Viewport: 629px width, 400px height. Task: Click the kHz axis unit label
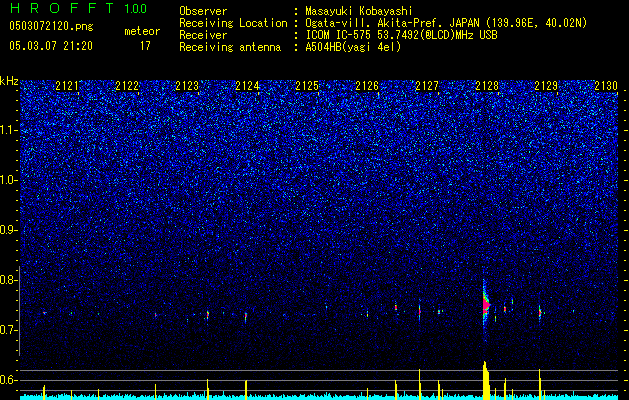tap(9, 81)
